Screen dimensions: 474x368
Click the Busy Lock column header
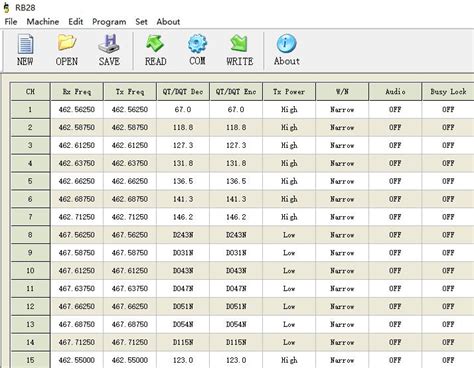point(448,92)
